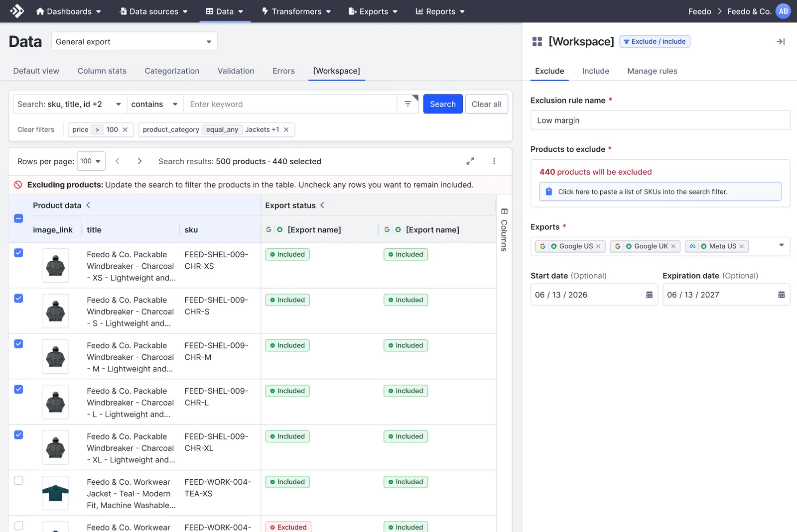Screen dimensions: 797x532
Task: Remove the price > 100 filter
Action: [125, 130]
